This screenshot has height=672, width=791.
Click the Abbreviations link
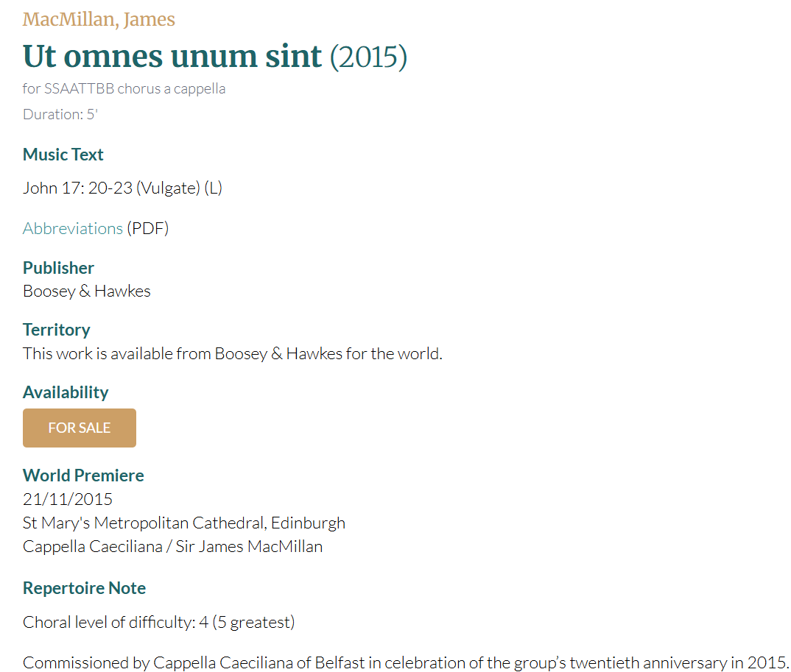coord(72,228)
